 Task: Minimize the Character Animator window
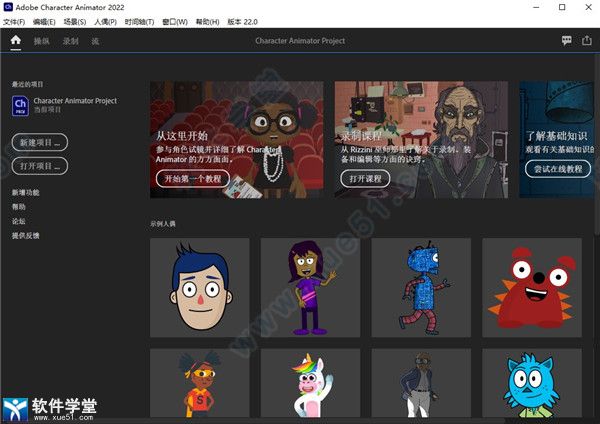(x=536, y=7)
